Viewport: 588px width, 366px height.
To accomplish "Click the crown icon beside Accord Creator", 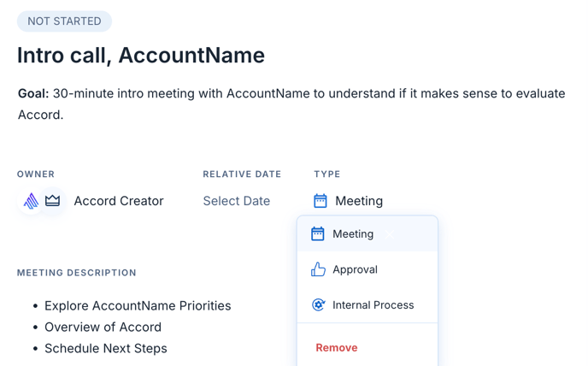I will click(52, 201).
